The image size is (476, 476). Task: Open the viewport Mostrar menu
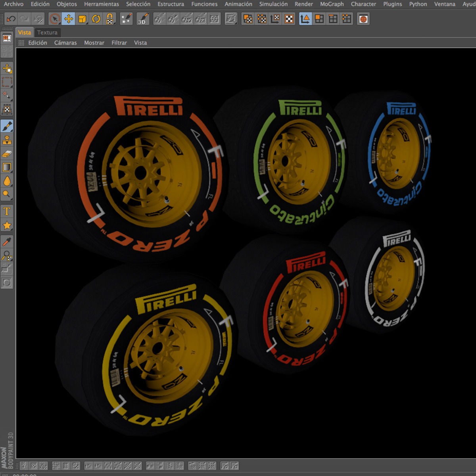pos(94,43)
